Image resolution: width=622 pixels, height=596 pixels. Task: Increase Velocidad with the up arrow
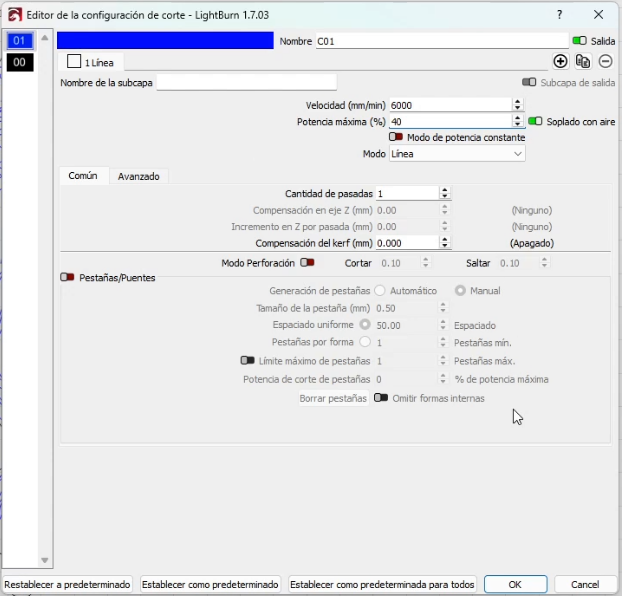tap(517, 101)
